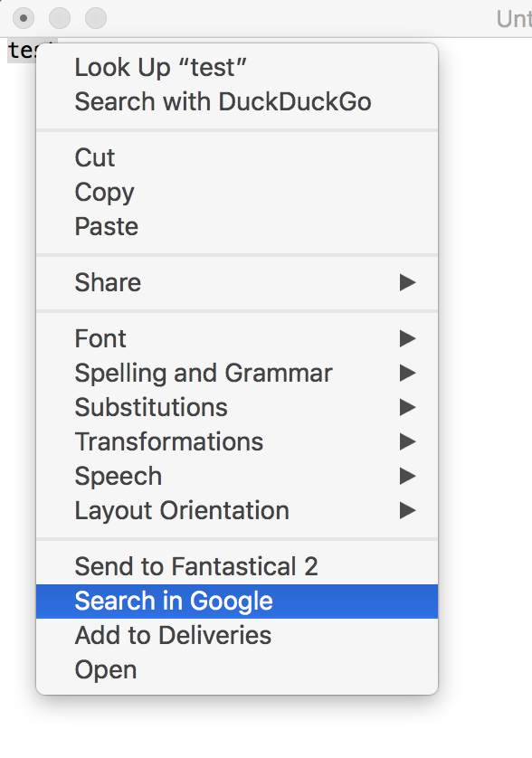Image resolution: width=532 pixels, height=758 pixels.
Task: Click the window close button with dot
Action: pyautogui.click(x=24, y=18)
